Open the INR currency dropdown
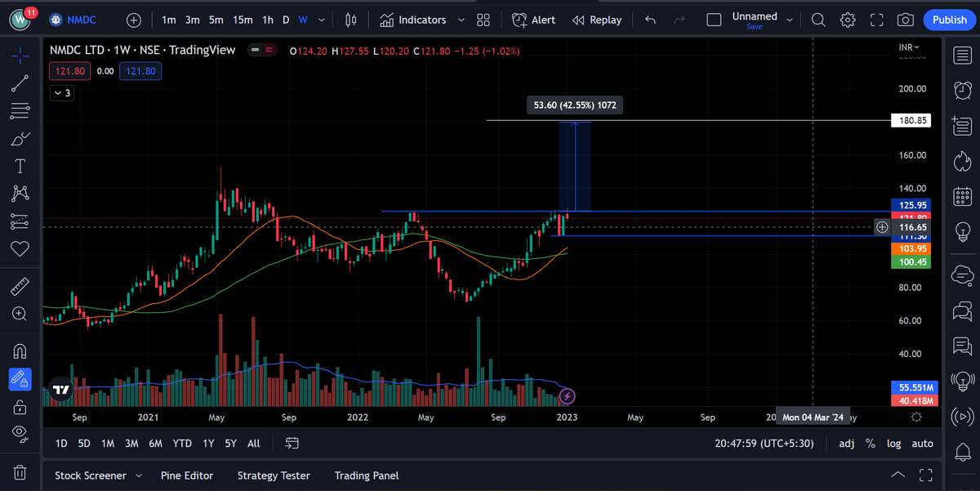980x491 pixels. [909, 47]
